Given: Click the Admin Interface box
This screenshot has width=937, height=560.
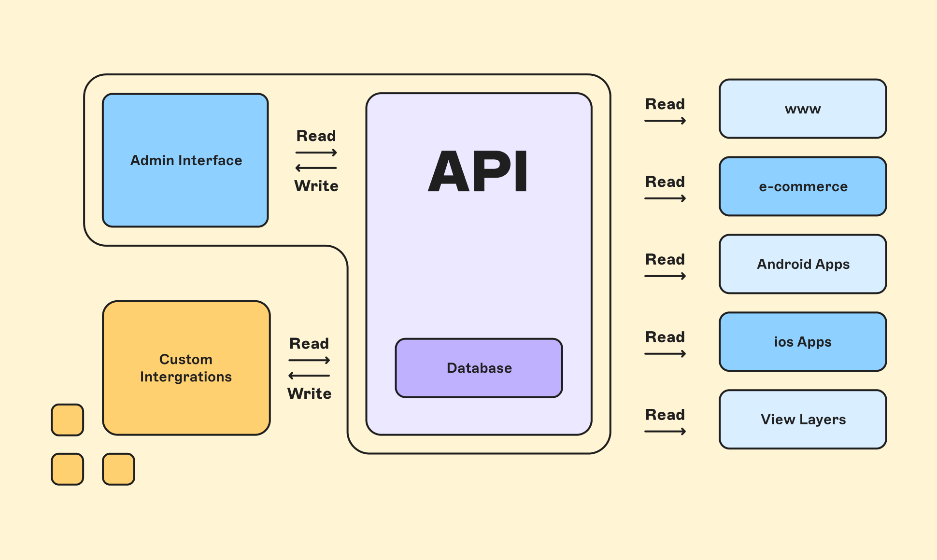Looking at the screenshot, I should coord(185,160).
